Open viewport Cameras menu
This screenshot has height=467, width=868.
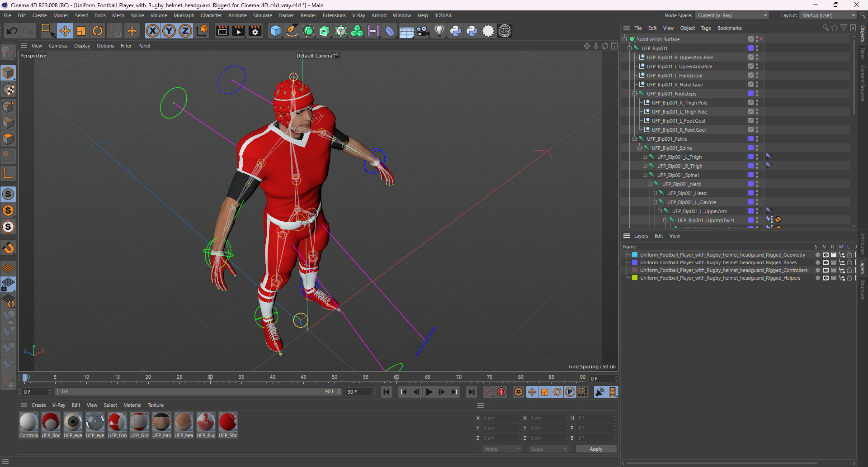[x=58, y=46]
